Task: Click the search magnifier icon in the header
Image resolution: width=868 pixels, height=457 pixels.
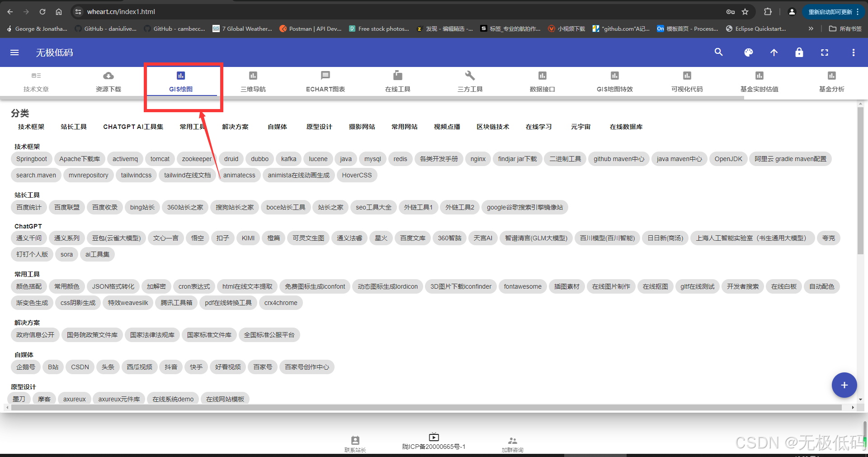Action: (x=718, y=52)
